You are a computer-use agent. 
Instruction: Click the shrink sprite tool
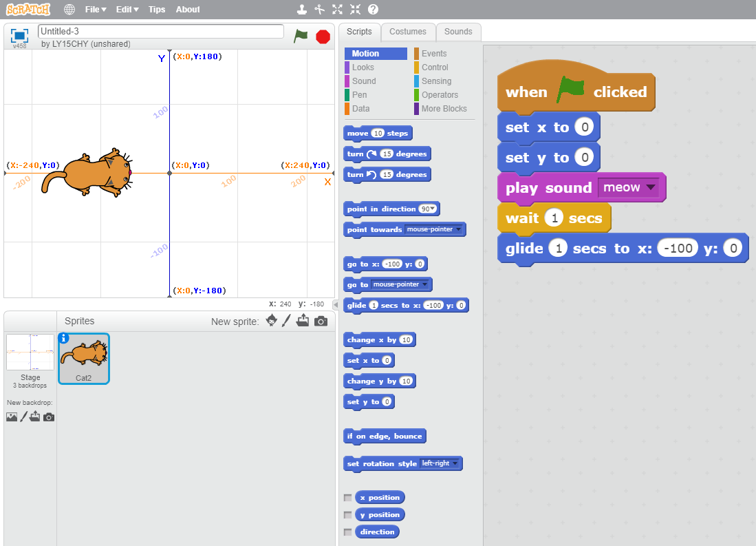(355, 10)
